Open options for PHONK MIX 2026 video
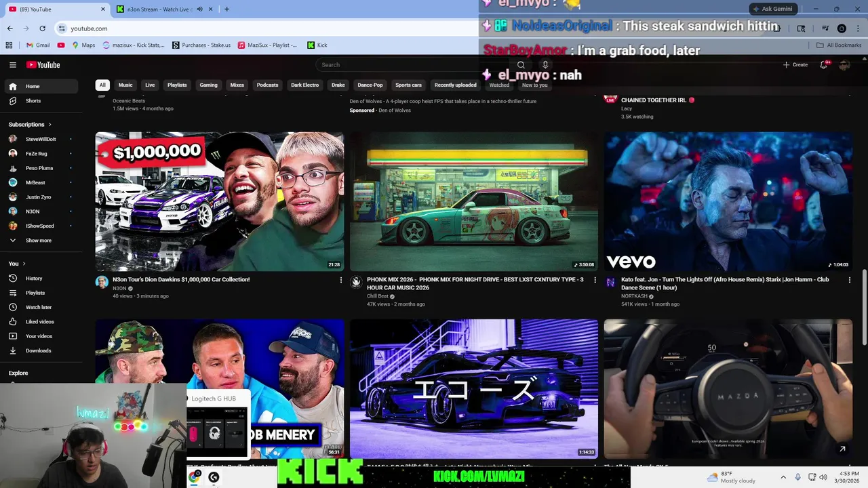The image size is (868, 488). point(595,280)
